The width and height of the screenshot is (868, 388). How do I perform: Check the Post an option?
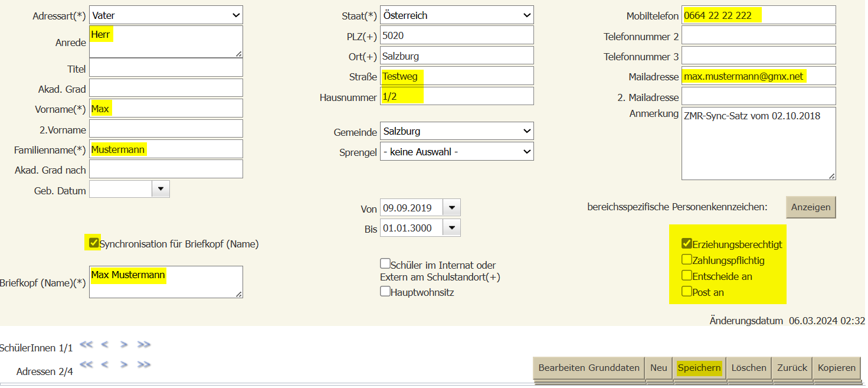point(687,291)
